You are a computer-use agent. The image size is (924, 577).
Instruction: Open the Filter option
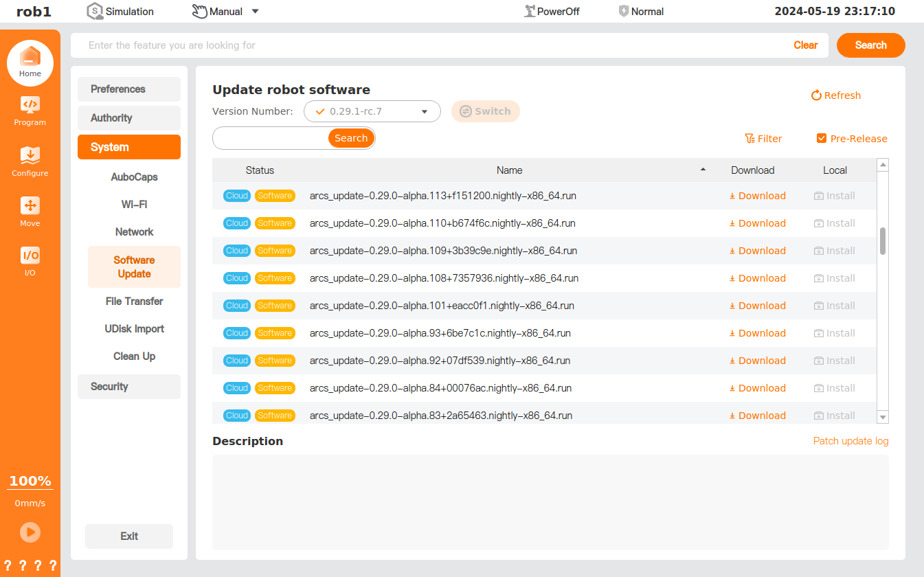[763, 139]
